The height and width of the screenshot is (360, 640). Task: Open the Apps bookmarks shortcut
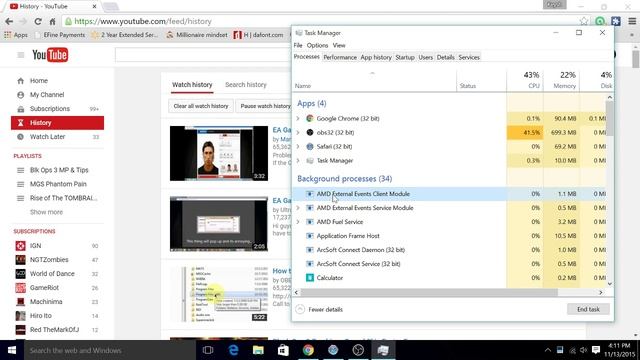16,35
